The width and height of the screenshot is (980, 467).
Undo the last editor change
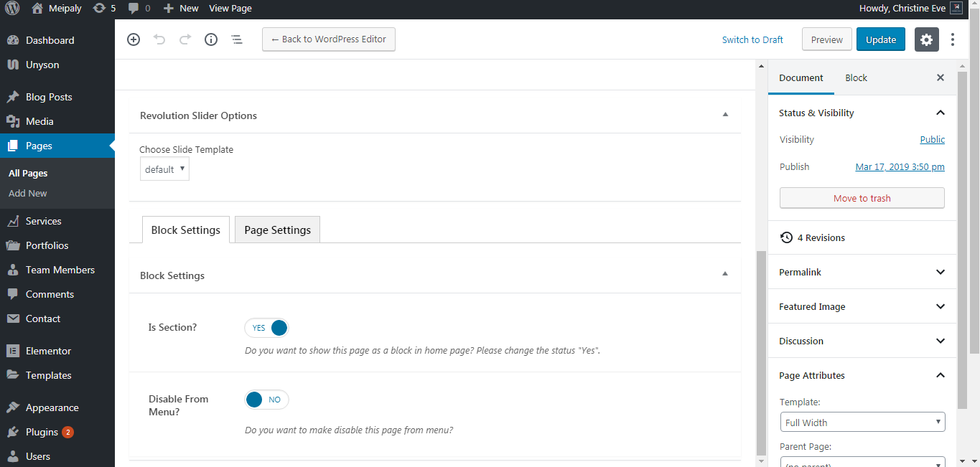(x=159, y=39)
